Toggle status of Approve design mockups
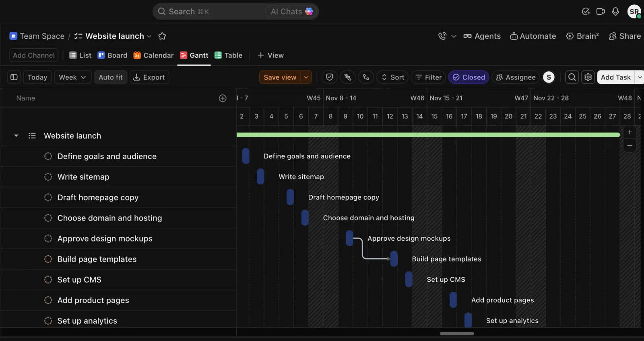 click(x=48, y=239)
